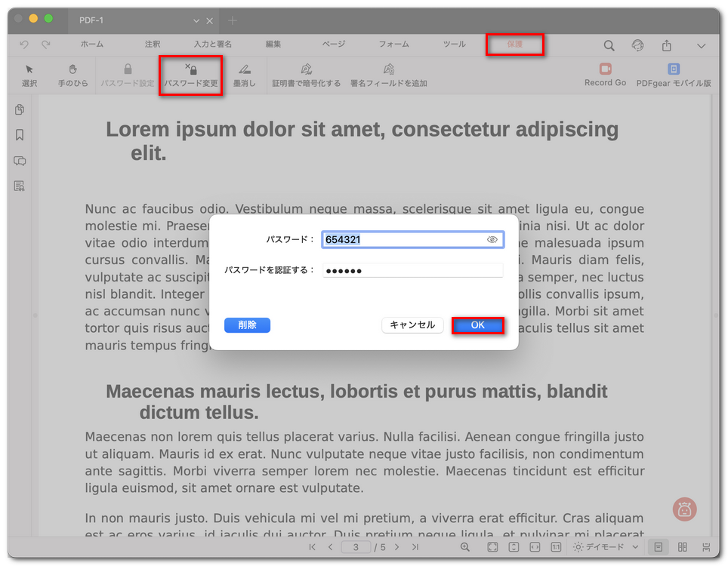
Task: Confirm the password dialog with OK
Action: pos(478,325)
